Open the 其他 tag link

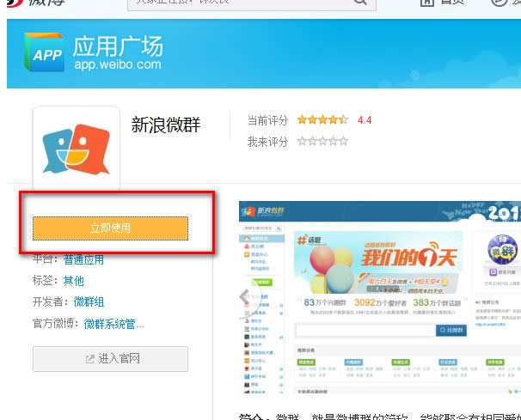[x=74, y=281]
